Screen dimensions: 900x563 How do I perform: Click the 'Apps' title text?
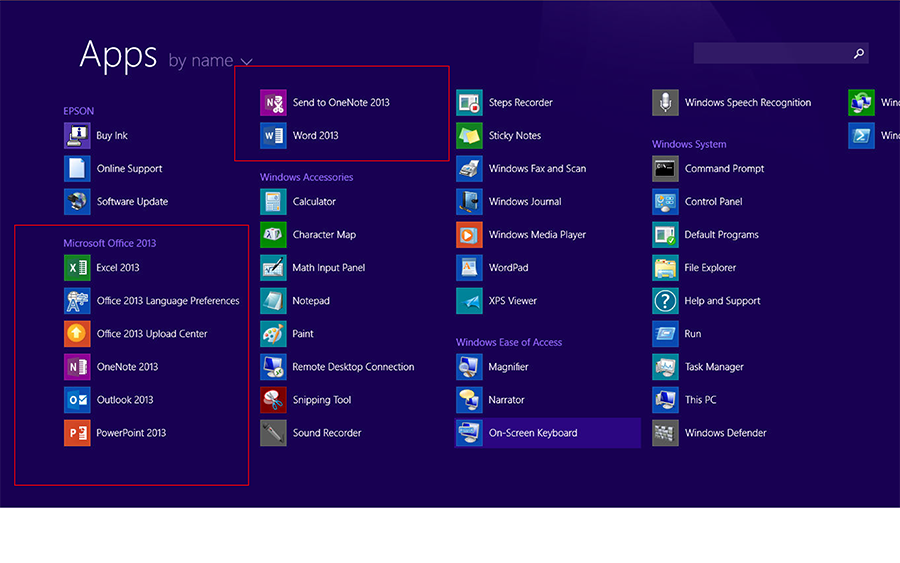click(x=118, y=56)
